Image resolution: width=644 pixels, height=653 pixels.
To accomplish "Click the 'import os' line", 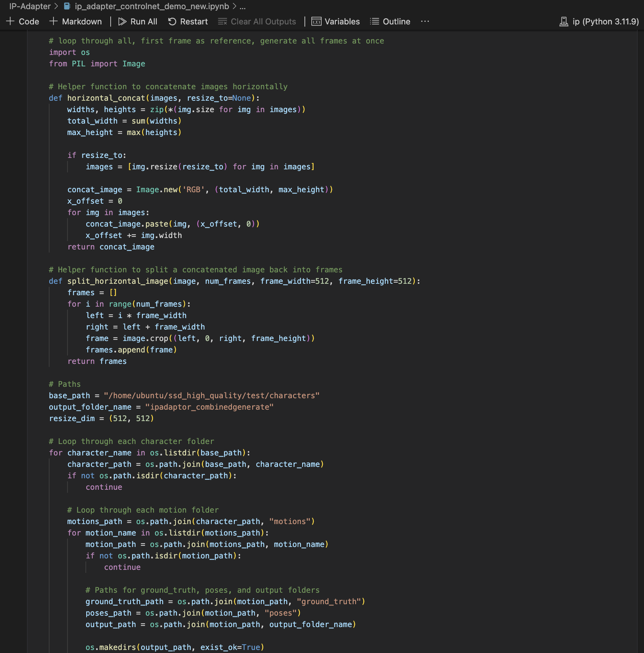I will click(69, 52).
